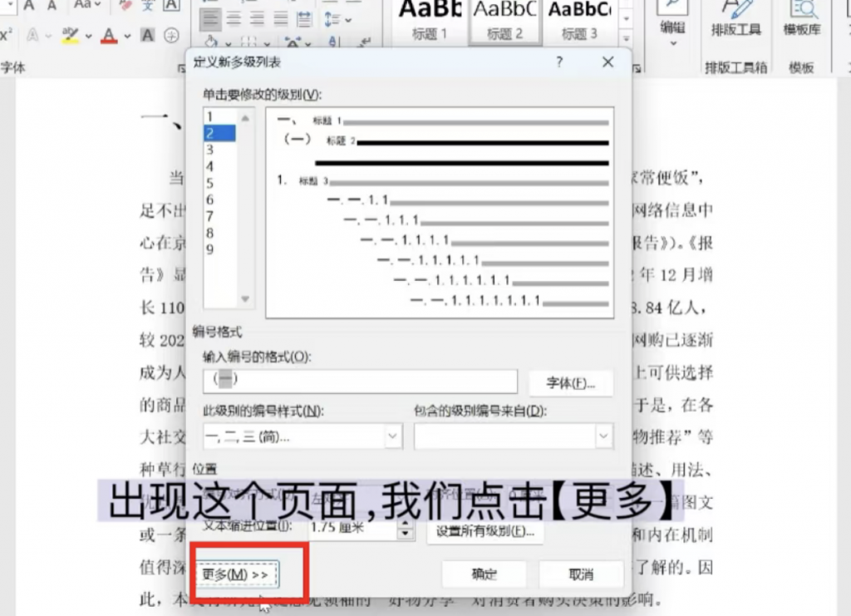The image size is (851, 616).
Task: Select level 2 in the level list
Action: click(219, 133)
